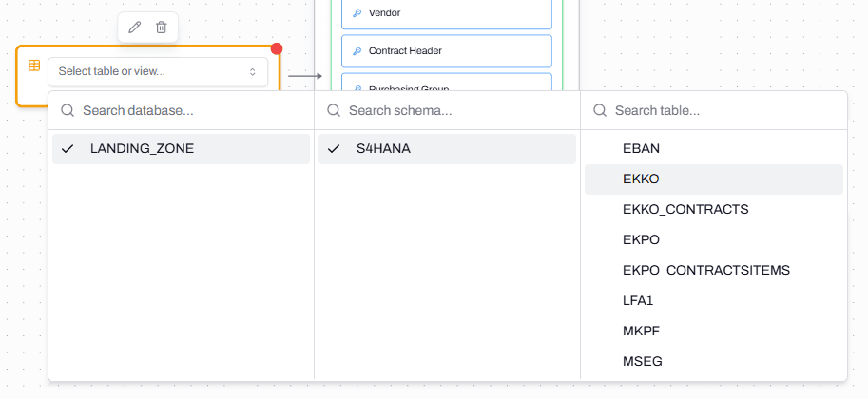
Task: Choose the EBAN table
Action: coord(714,149)
